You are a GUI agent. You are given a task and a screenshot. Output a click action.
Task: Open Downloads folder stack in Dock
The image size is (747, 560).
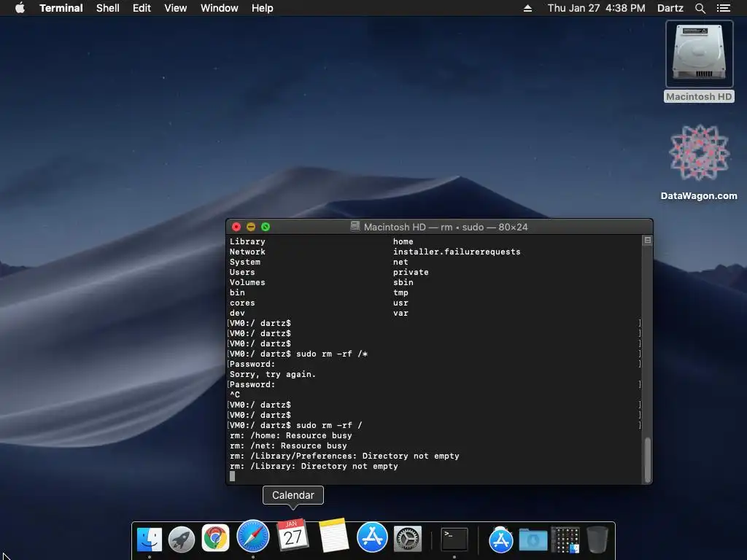click(533, 540)
